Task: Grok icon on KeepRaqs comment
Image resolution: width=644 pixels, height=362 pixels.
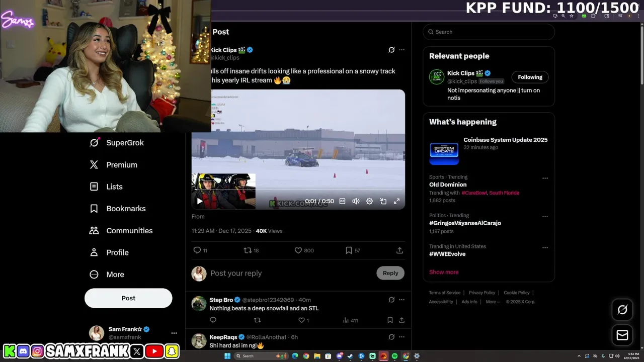Action: tap(391, 337)
